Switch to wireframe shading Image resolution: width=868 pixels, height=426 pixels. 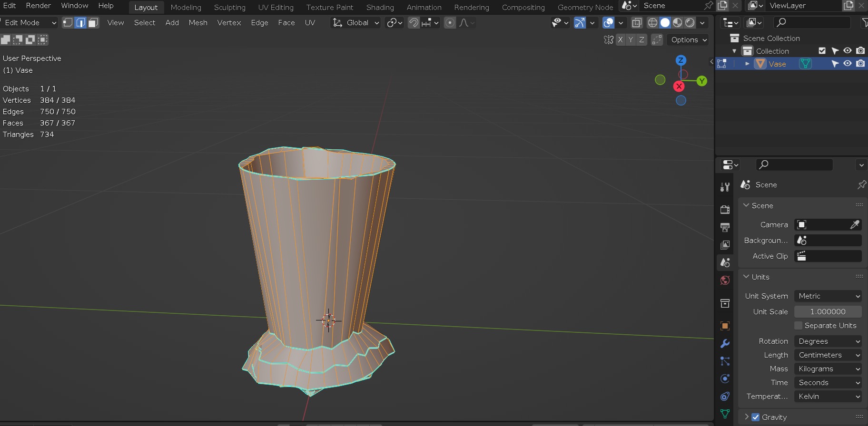(x=653, y=23)
